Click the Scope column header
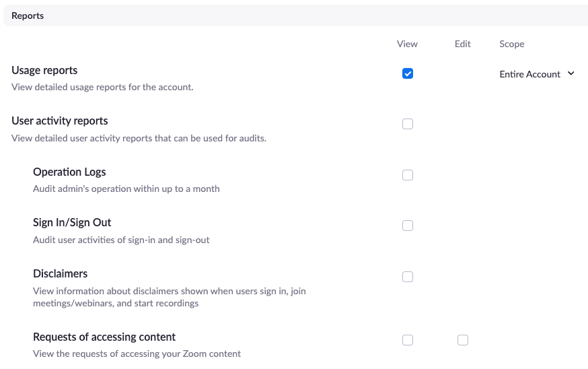The height and width of the screenshot is (369, 588). tap(512, 44)
